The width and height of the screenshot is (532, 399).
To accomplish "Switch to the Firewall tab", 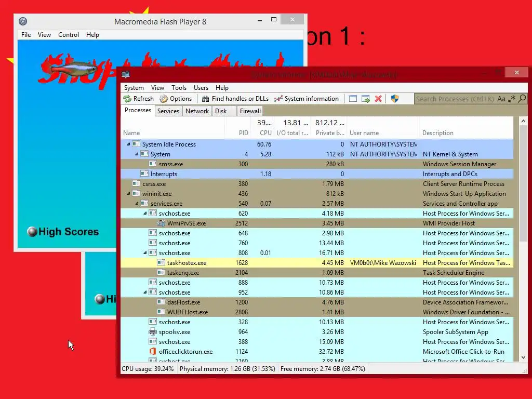I will tap(250, 111).
